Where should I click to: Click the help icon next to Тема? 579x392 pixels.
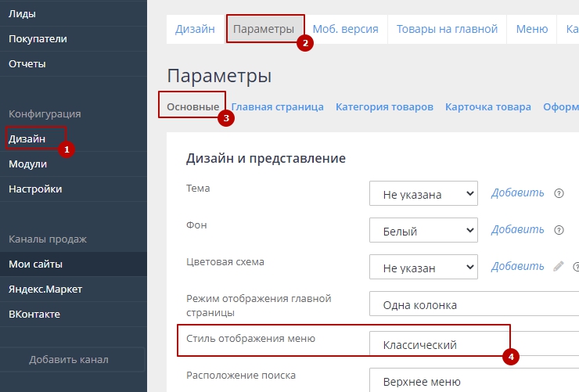[559, 193]
